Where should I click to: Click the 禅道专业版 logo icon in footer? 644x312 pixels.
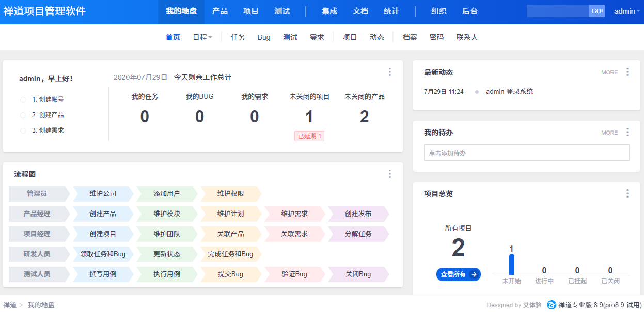click(552, 305)
